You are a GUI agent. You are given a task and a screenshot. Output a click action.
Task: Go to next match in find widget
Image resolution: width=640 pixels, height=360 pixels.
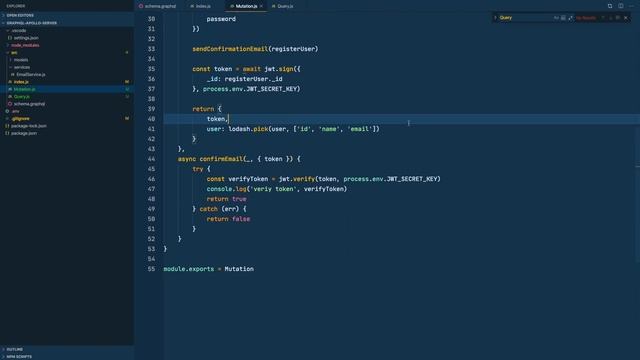pos(611,18)
